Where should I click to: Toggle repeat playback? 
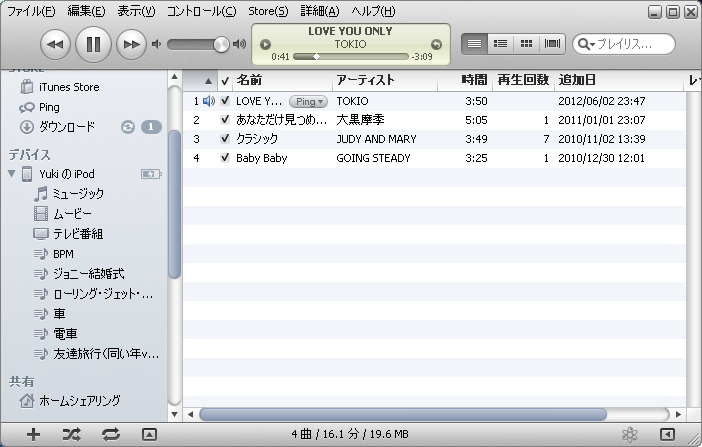tap(111, 434)
